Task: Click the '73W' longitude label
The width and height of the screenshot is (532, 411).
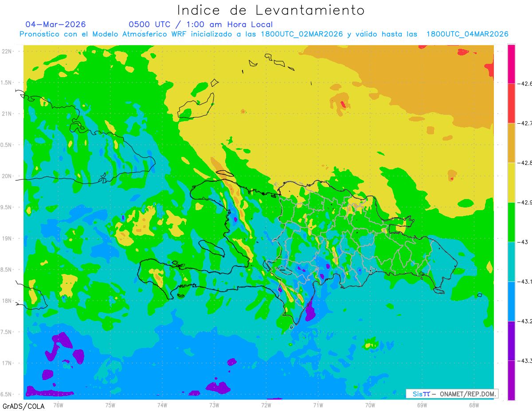Action: point(214,405)
